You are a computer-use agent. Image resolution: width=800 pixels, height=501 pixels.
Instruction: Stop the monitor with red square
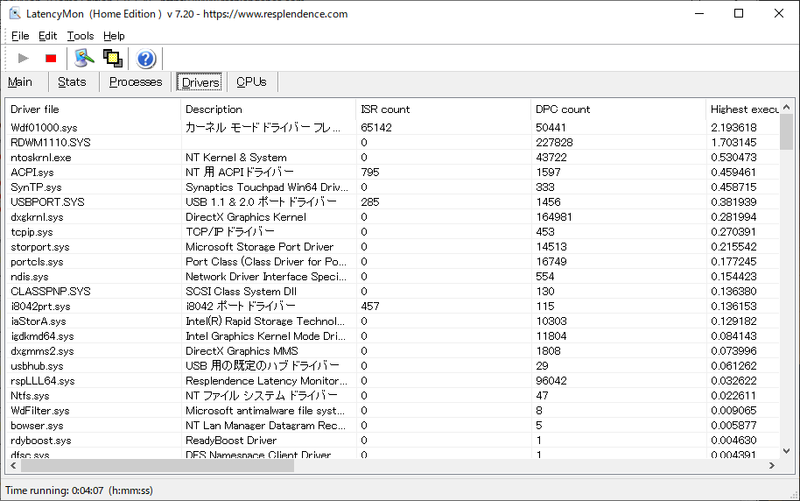(51, 58)
